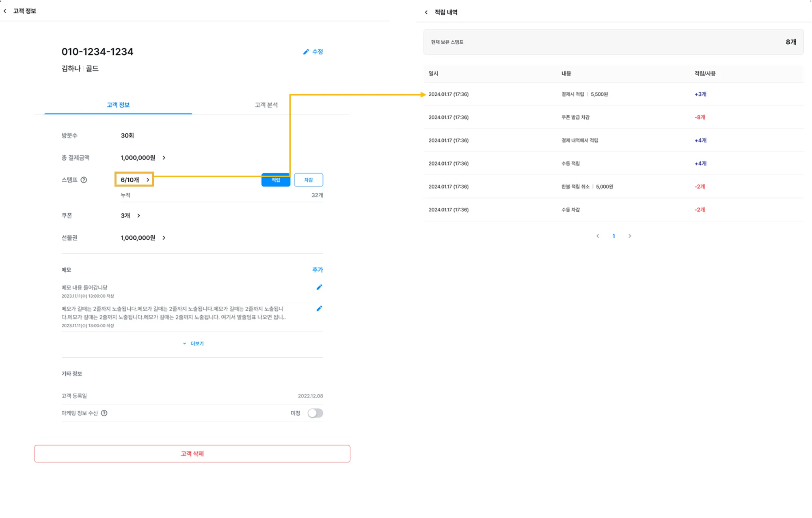Click the 차감 button

(x=309, y=180)
